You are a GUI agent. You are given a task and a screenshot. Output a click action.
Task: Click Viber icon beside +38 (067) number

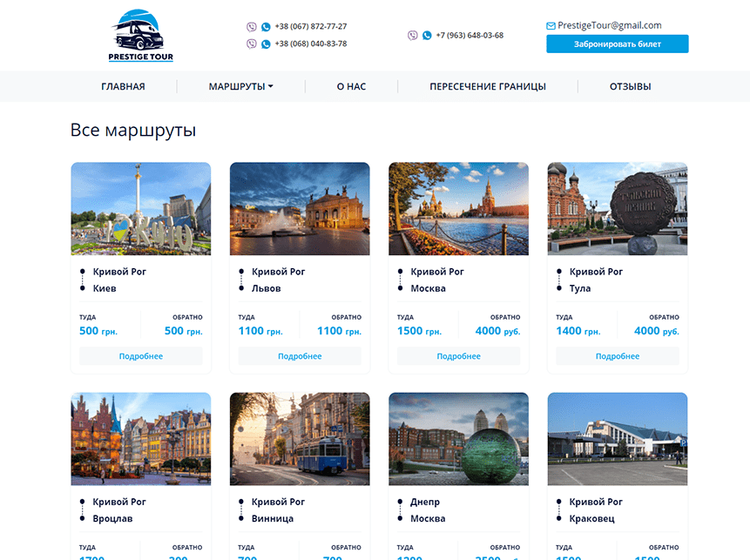point(252,27)
